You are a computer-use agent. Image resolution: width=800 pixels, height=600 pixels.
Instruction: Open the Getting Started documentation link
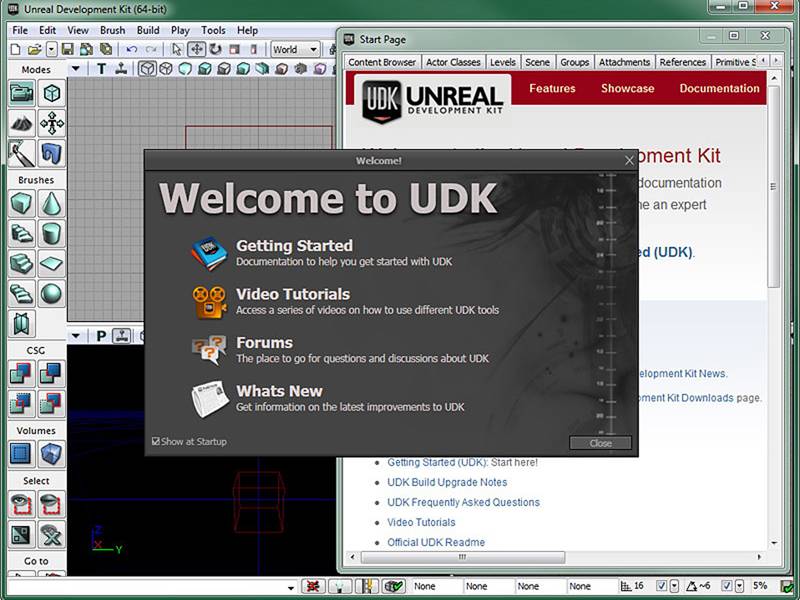tap(295, 245)
